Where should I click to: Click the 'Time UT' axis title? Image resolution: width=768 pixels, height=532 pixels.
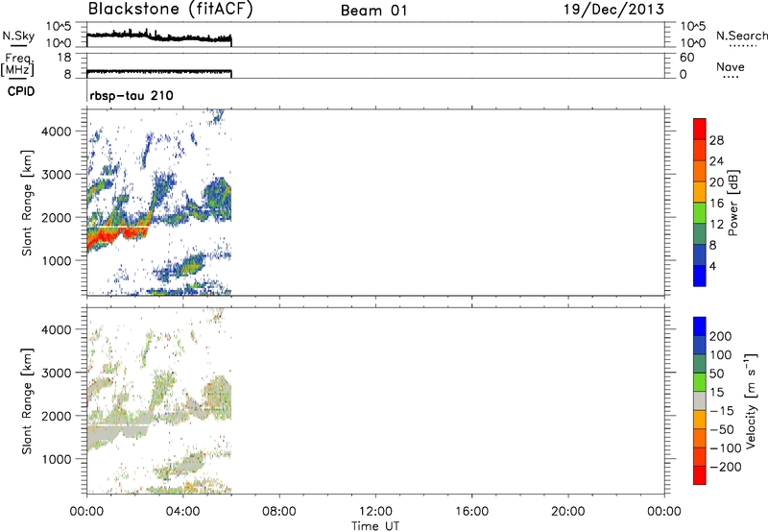click(x=375, y=526)
